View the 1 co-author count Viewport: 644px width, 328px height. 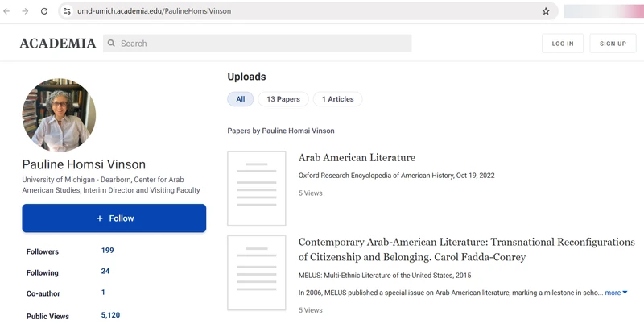[103, 293]
